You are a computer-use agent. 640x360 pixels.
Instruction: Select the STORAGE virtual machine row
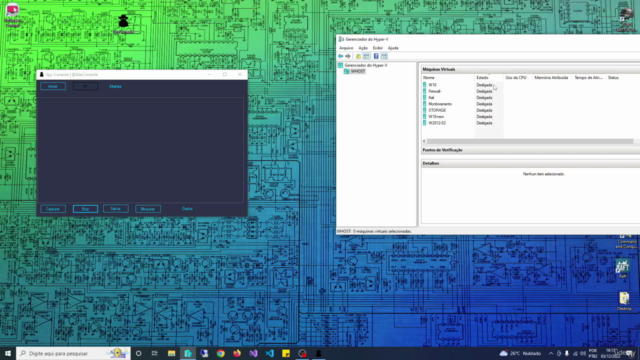tap(530, 110)
